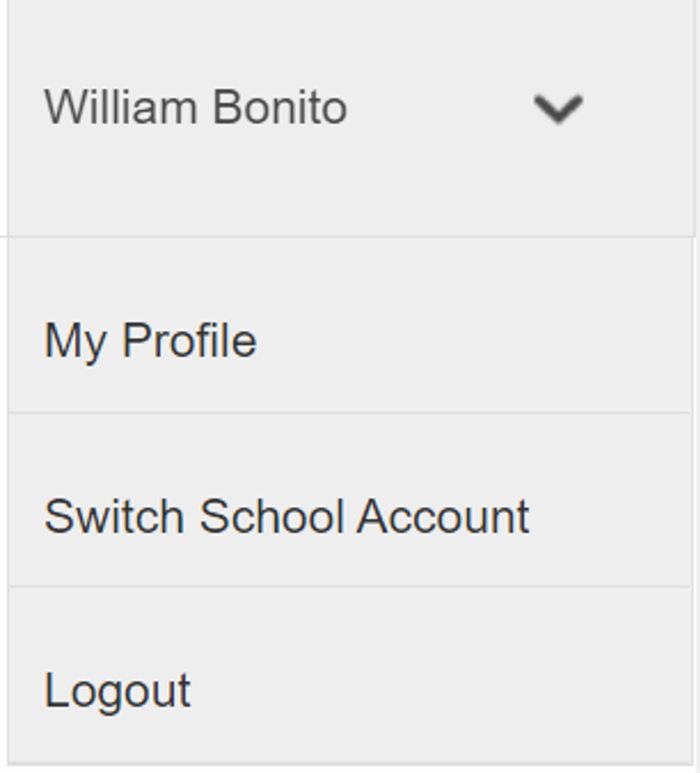This screenshot has height=773, width=700.
Task: Choose the My Profile menu entry
Action: (x=151, y=341)
